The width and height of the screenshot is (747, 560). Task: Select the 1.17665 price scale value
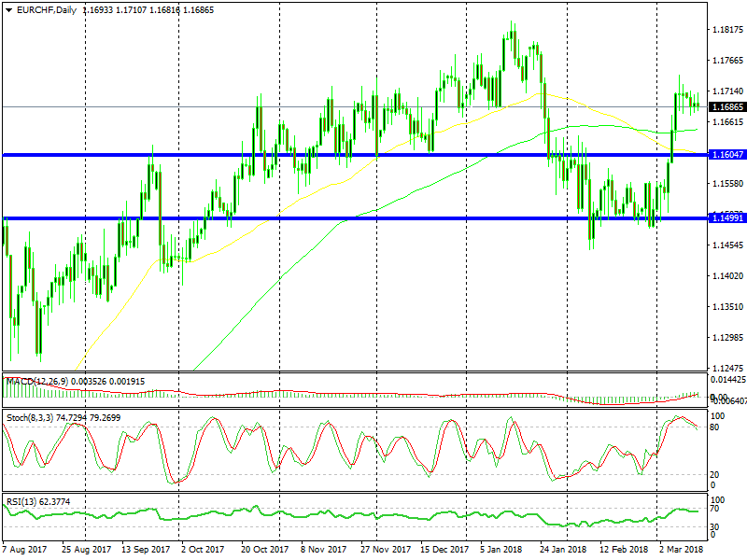[727, 60]
